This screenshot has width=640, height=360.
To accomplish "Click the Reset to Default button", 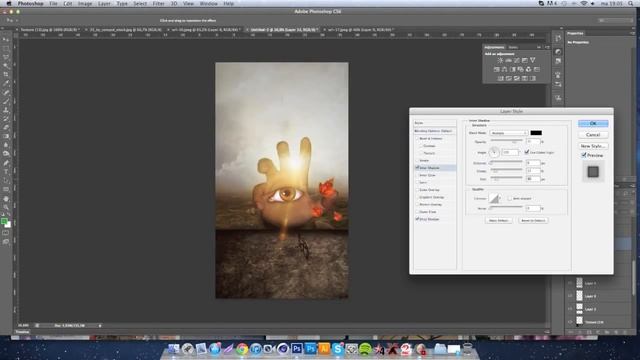I will click(533, 220).
